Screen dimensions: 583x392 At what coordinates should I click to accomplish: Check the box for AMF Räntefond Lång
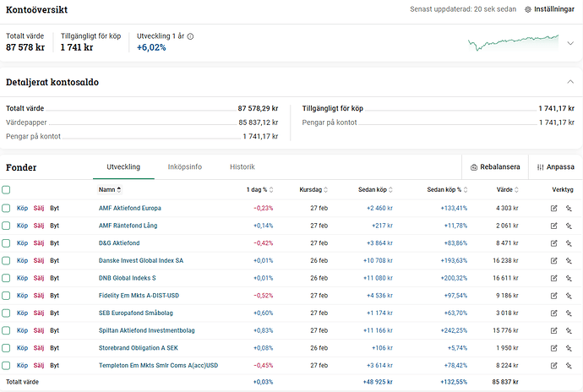pyautogui.click(x=6, y=226)
